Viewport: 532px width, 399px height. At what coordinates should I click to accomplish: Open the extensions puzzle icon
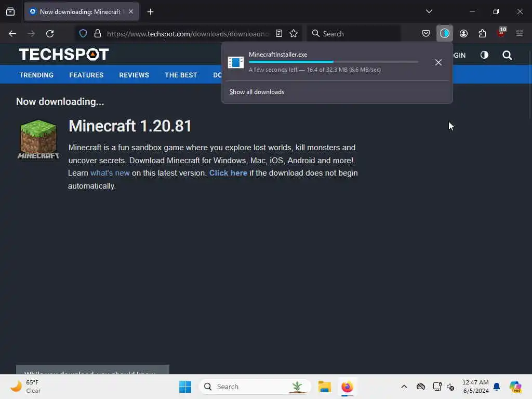pyautogui.click(x=482, y=34)
